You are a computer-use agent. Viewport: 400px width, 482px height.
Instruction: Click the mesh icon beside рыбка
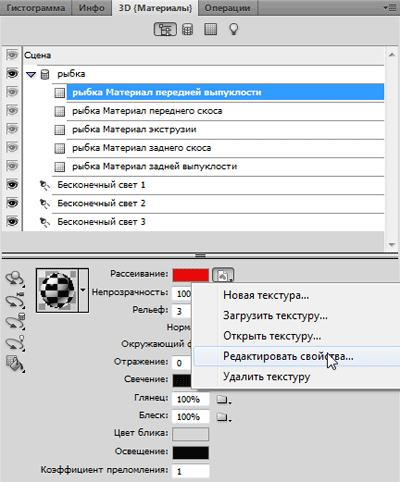(x=45, y=74)
